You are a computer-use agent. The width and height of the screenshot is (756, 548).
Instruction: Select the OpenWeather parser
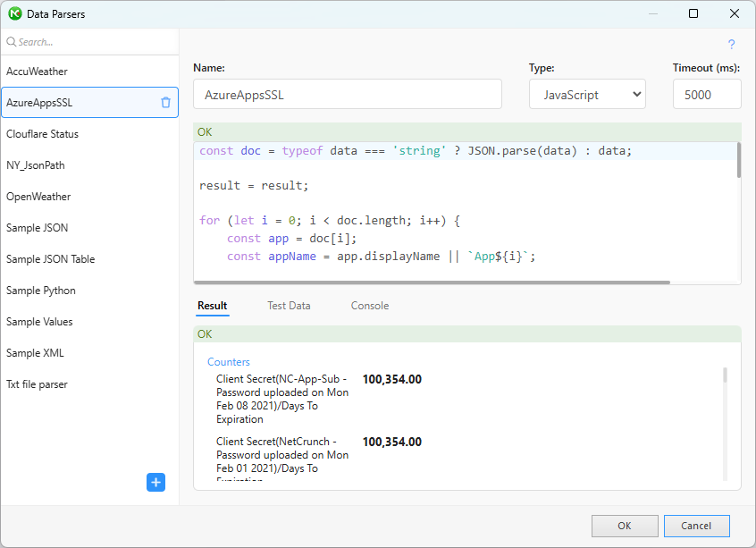click(89, 197)
